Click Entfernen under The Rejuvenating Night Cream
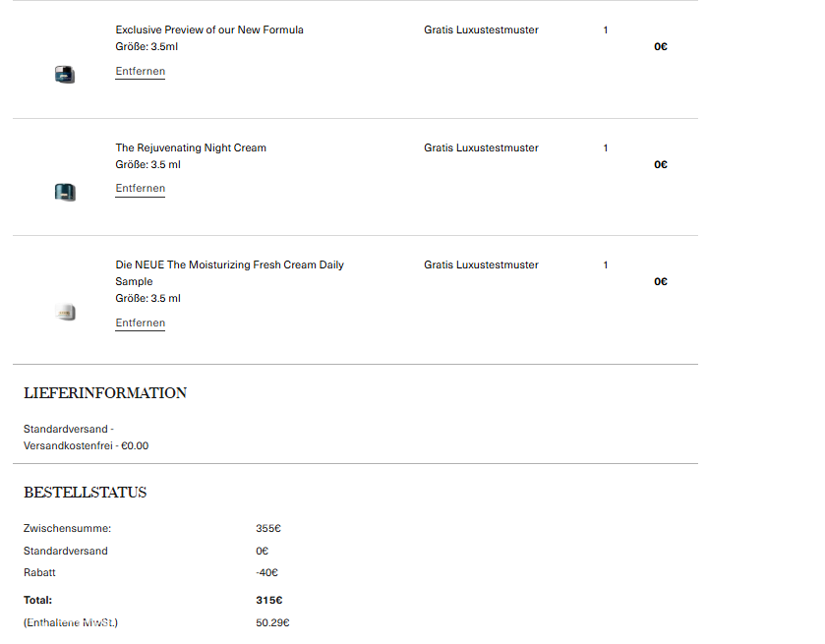Screen dimensions: 825x644 [x=140, y=189]
